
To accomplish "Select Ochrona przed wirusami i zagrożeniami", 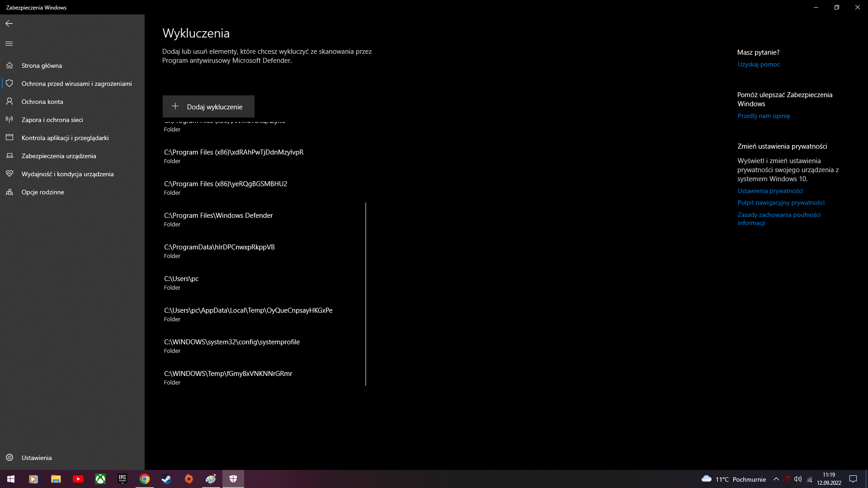I will pyautogui.click(x=72, y=84).
